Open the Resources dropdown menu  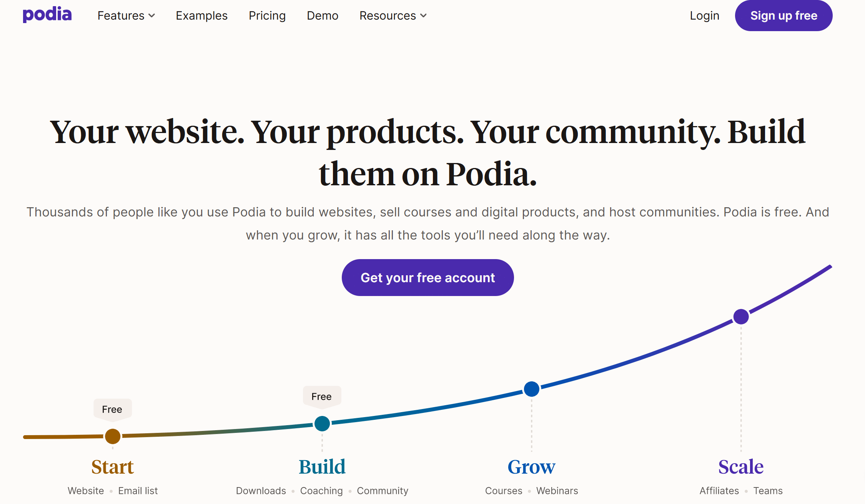point(393,16)
